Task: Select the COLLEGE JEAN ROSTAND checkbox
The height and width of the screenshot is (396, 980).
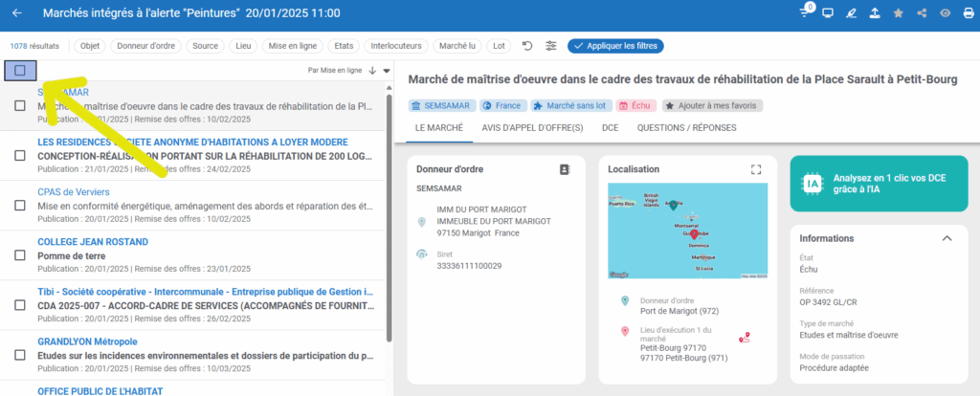Action: [x=20, y=255]
